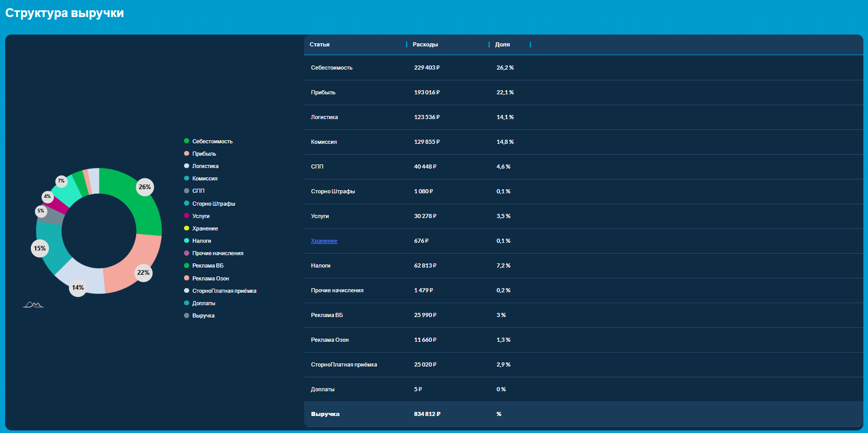Click the 5% label bubble on the donut

click(41, 211)
